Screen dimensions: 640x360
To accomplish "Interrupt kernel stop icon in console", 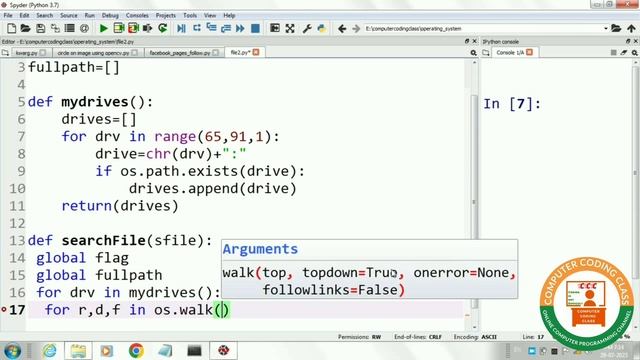I will tap(613, 53).
